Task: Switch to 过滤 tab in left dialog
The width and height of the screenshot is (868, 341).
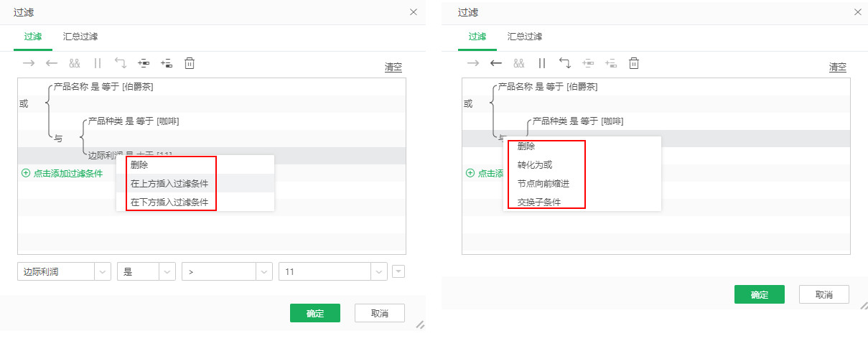Action: point(33,37)
